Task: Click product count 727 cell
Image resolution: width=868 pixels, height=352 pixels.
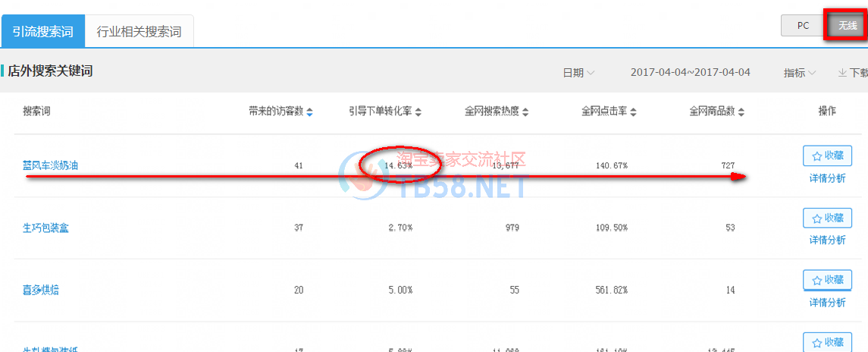Action: [x=728, y=165]
